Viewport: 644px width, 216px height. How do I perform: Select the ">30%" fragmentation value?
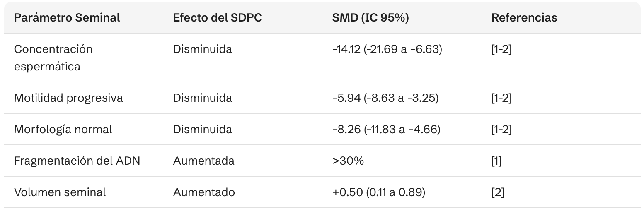348,161
